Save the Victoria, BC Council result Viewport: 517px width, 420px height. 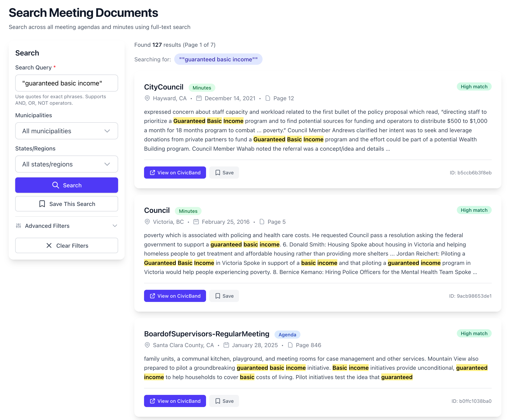click(x=224, y=296)
